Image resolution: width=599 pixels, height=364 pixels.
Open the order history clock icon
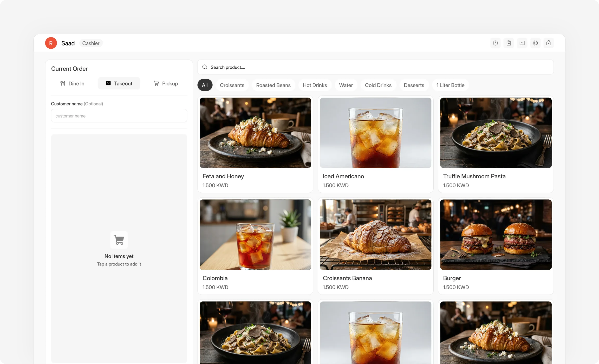[495, 43]
